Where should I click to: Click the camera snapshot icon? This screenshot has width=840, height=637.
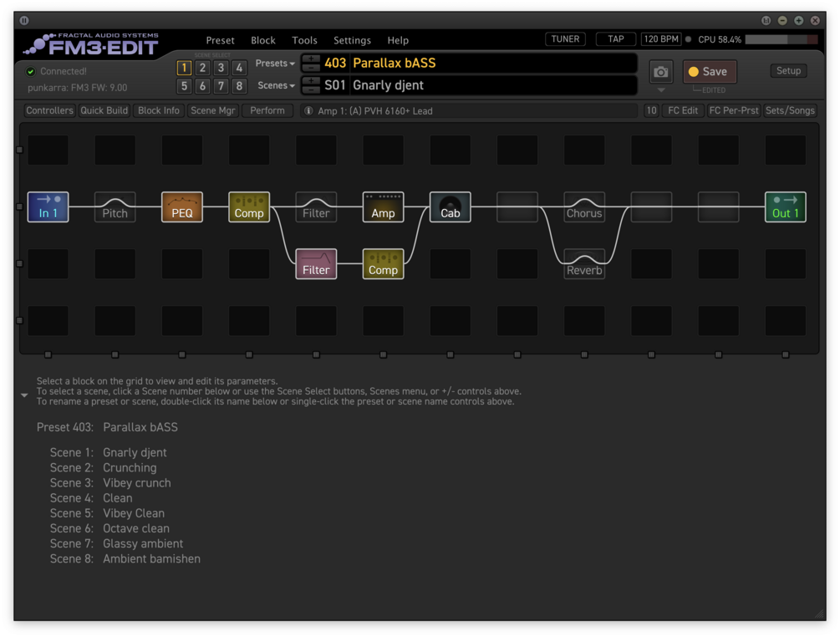[x=661, y=72]
